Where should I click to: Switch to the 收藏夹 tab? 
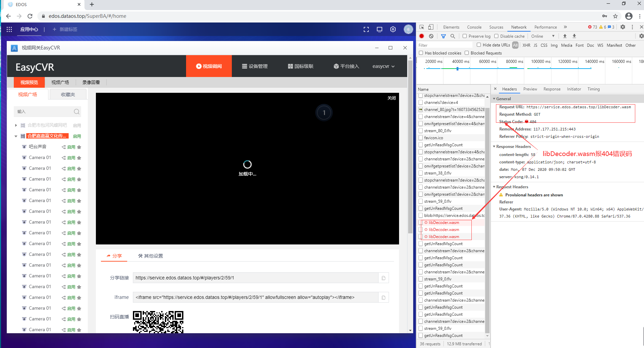pos(68,94)
